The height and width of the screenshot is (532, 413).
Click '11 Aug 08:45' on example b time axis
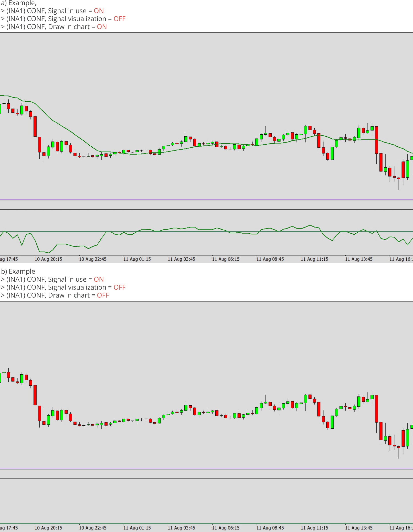(270, 528)
